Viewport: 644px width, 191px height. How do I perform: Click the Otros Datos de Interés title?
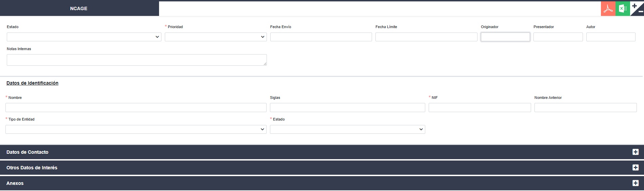coord(32,168)
